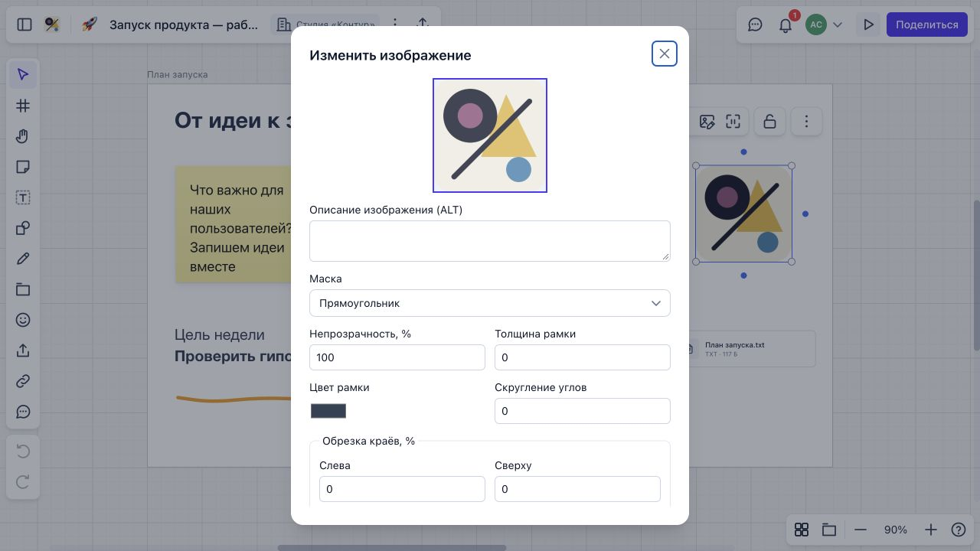Click the redo arrow
Screen dimensions: 980x551
[23, 482]
